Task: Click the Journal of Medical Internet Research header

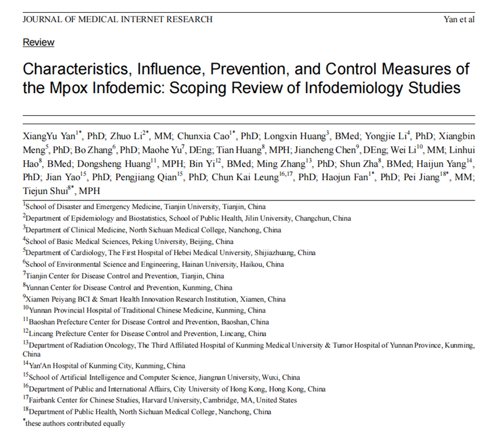Action: click(x=117, y=19)
